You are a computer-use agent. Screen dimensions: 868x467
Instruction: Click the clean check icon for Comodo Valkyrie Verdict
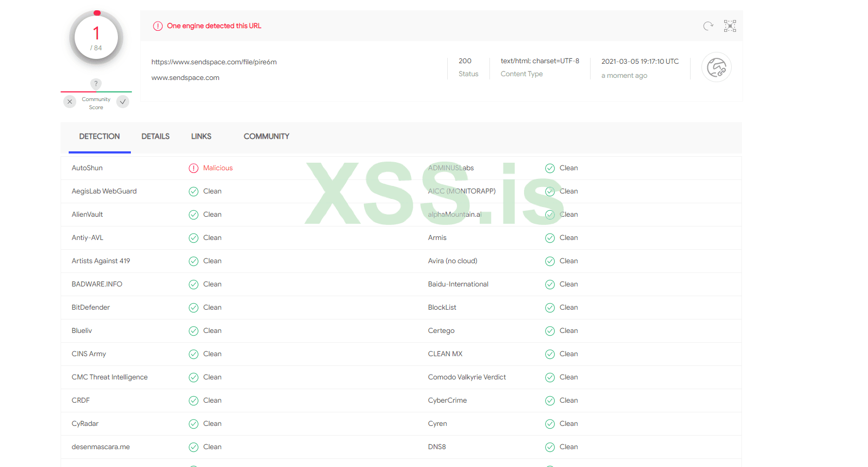550,377
